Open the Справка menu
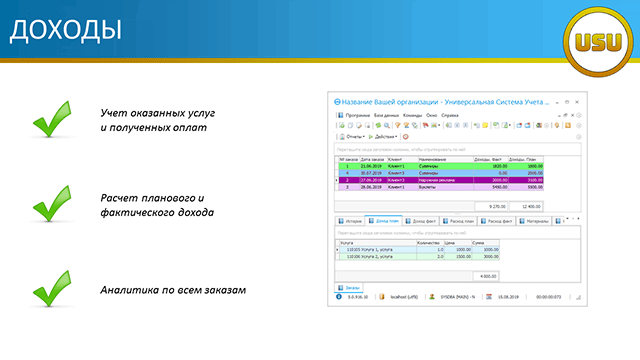The width and height of the screenshot is (640, 360). [x=450, y=116]
